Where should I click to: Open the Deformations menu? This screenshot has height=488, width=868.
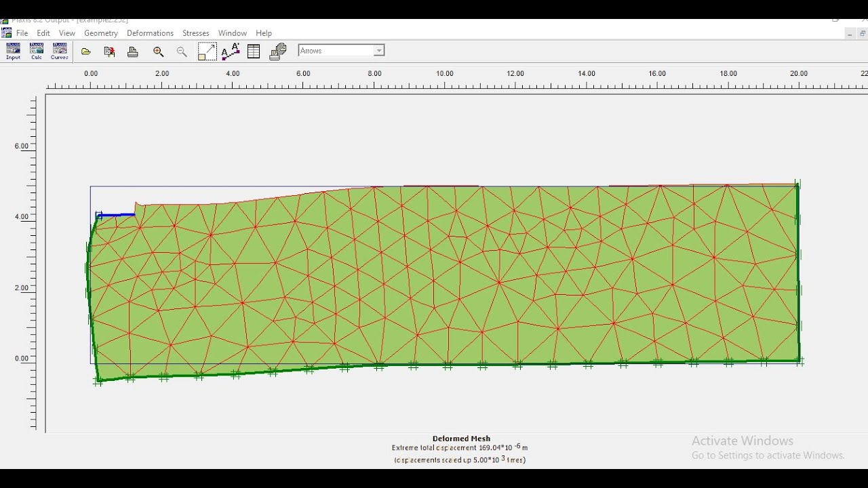click(151, 33)
